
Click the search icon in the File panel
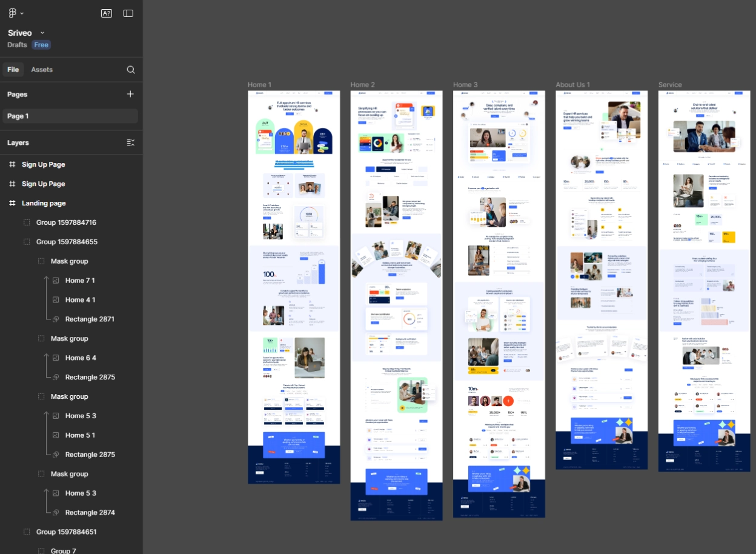pyautogui.click(x=131, y=69)
